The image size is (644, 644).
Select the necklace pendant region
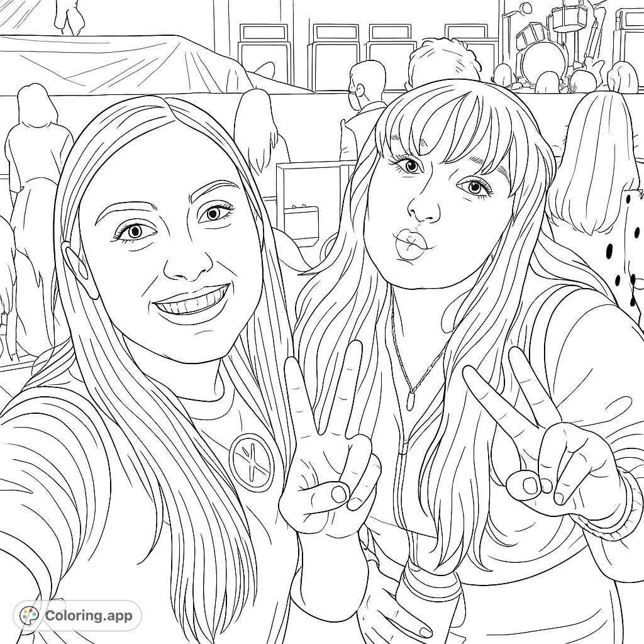tap(410, 401)
